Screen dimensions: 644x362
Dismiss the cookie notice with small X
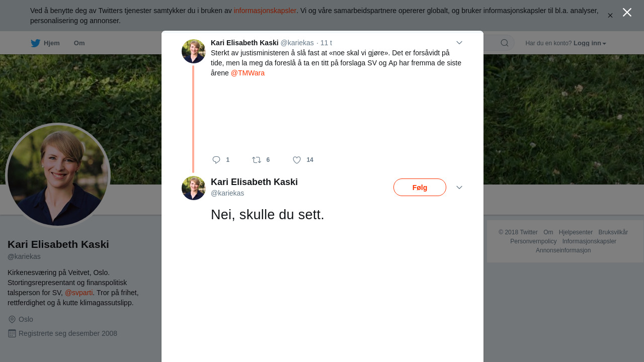pyautogui.click(x=610, y=16)
